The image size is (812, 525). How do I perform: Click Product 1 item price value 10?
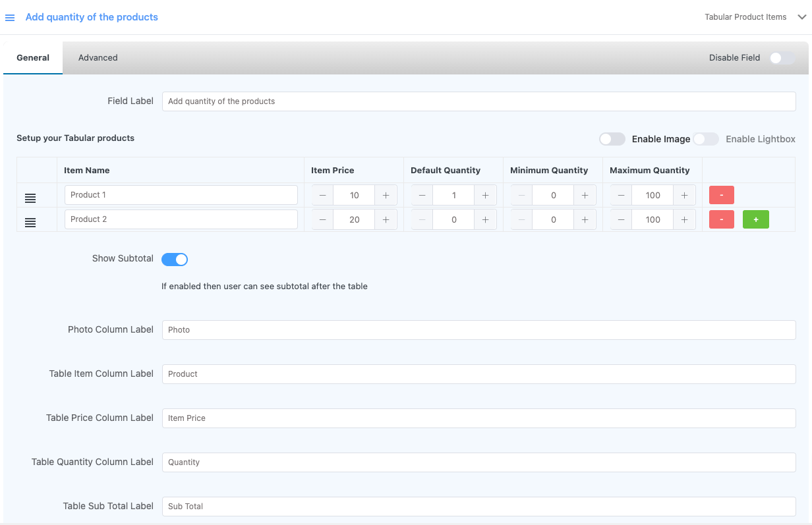(354, 195)
